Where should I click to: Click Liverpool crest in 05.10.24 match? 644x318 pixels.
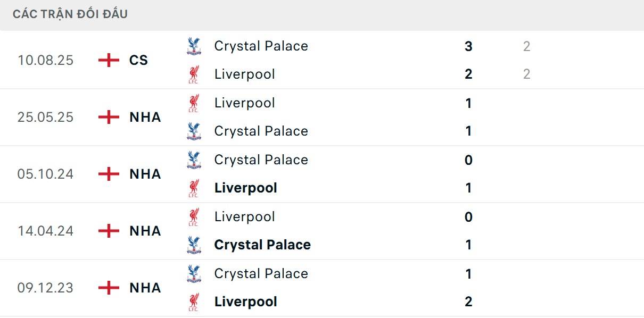click(x=194, y=188)
